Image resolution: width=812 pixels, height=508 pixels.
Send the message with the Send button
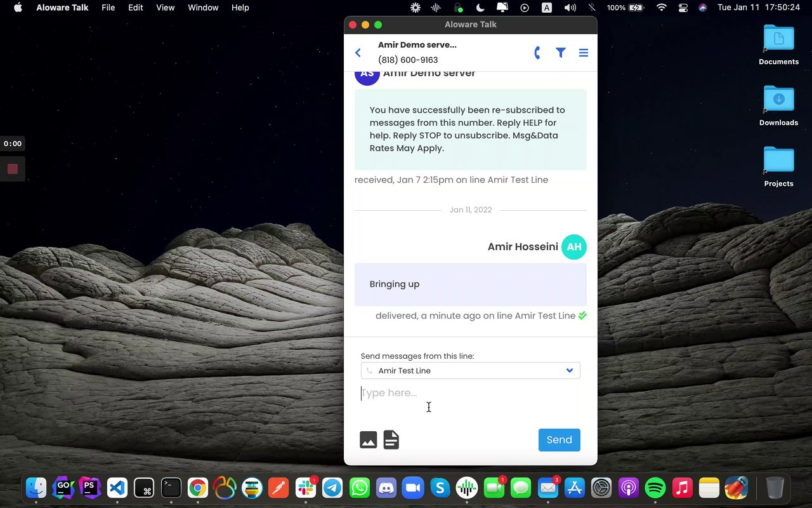[560, 439]
